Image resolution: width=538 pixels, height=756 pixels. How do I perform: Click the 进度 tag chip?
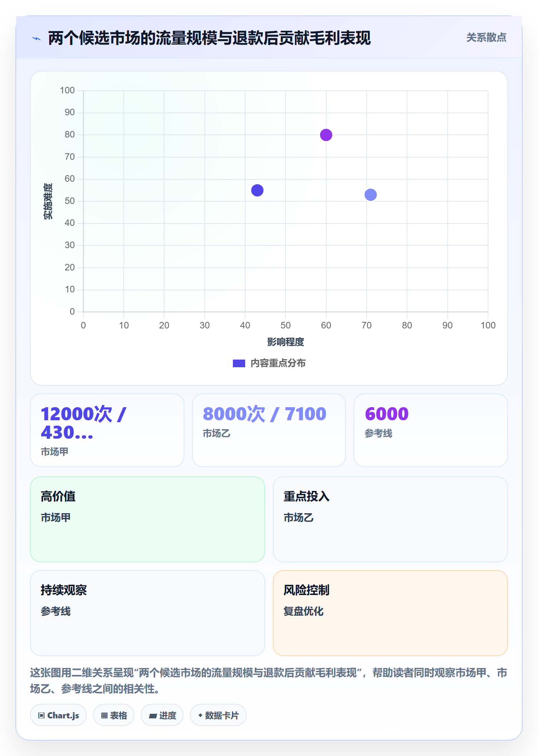pyautogui.click(x=162, y=715)
